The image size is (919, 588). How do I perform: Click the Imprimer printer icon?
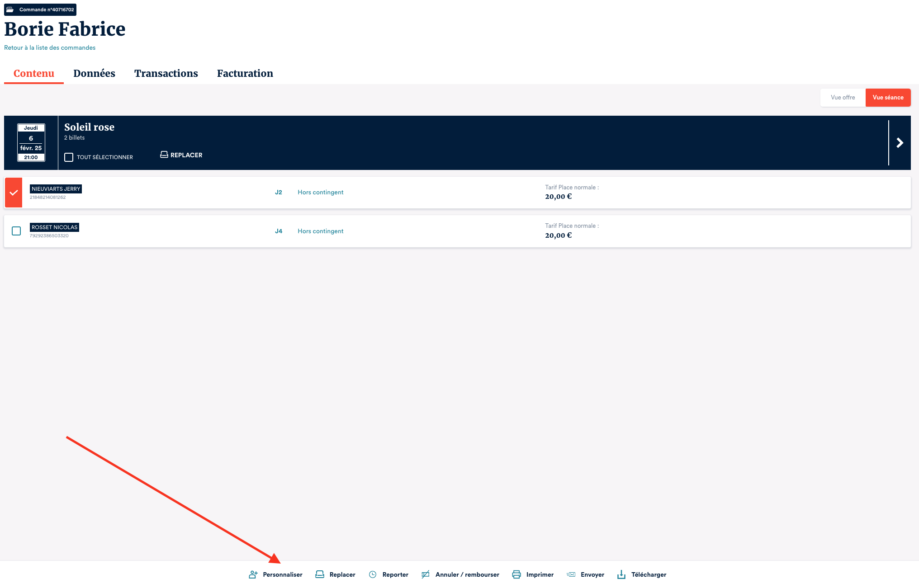(x=516, y=574)
